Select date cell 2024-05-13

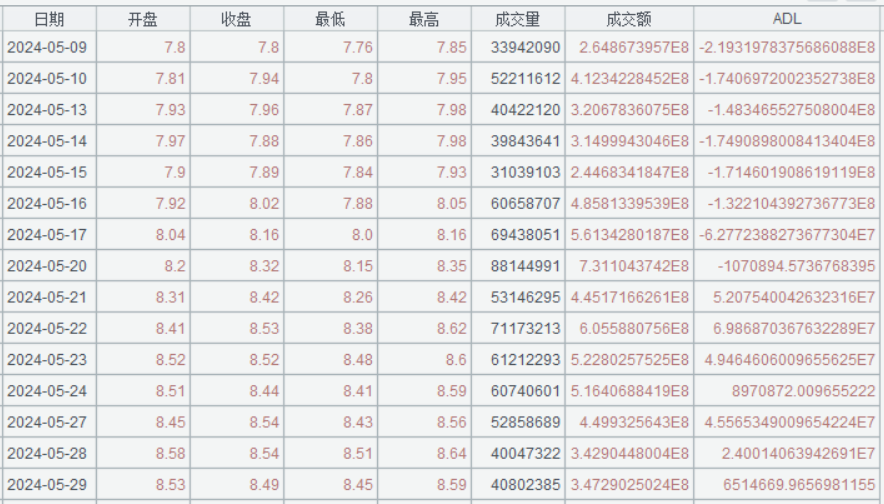pyautogui.click(x=47, y=109)
